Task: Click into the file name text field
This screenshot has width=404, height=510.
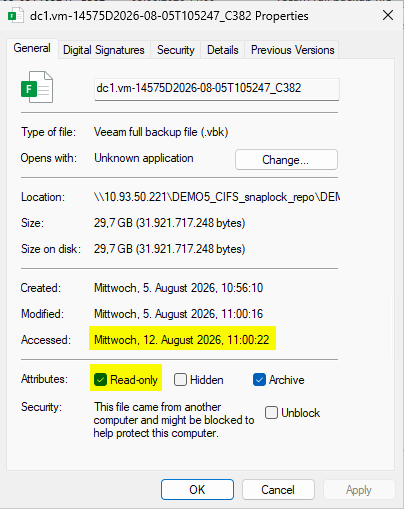Action: 217,89
